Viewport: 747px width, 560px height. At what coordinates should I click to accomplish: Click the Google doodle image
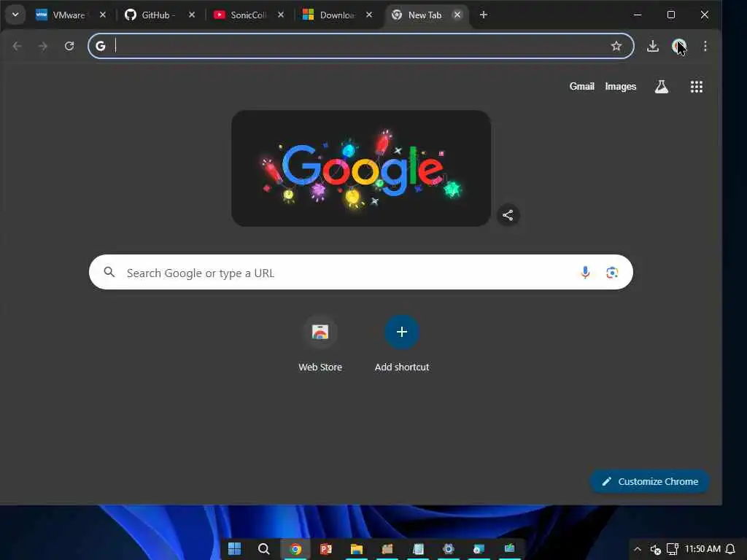pyautogui.click(x=360, y=168)
